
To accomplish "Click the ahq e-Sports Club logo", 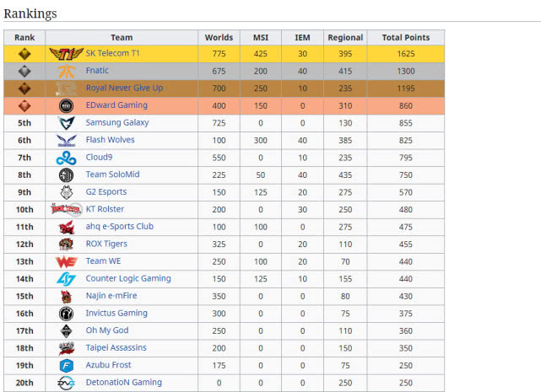I will coord(66,228).
